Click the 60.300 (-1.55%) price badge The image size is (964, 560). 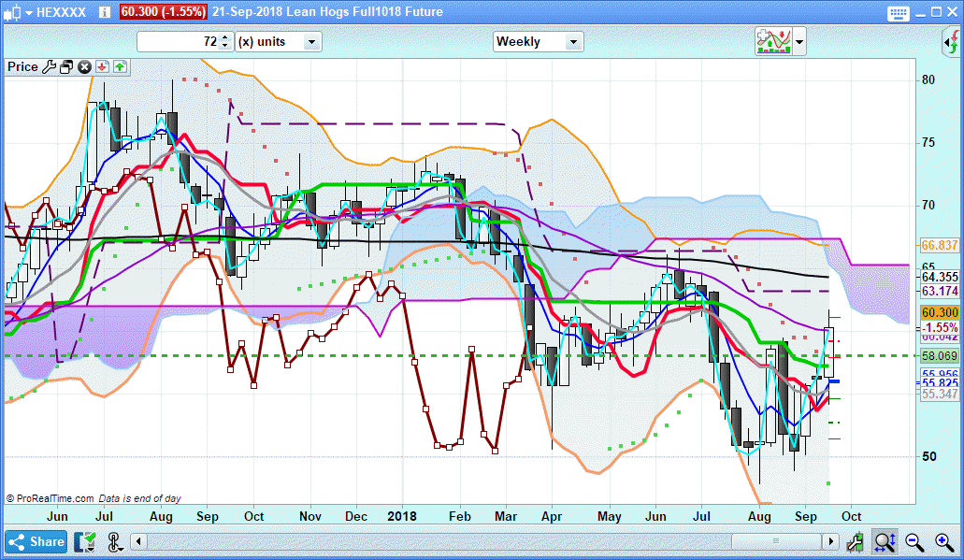(x=163, y=11)
